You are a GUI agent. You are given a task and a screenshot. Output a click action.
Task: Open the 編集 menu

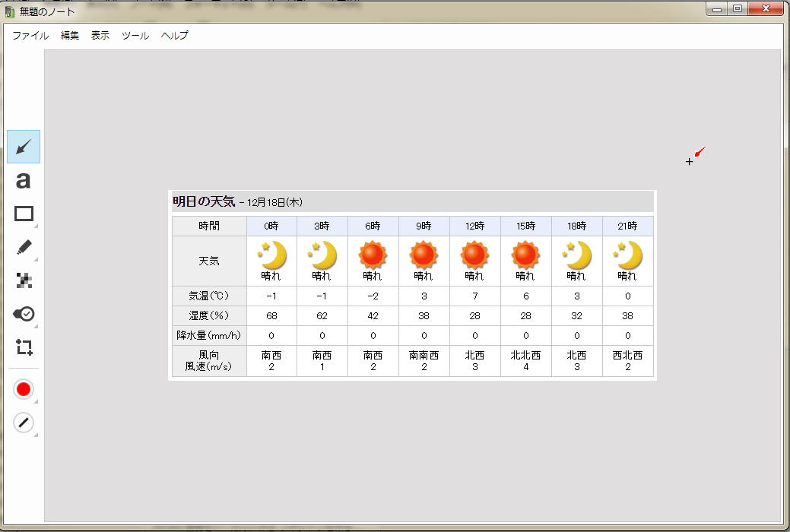pos(69,35)
